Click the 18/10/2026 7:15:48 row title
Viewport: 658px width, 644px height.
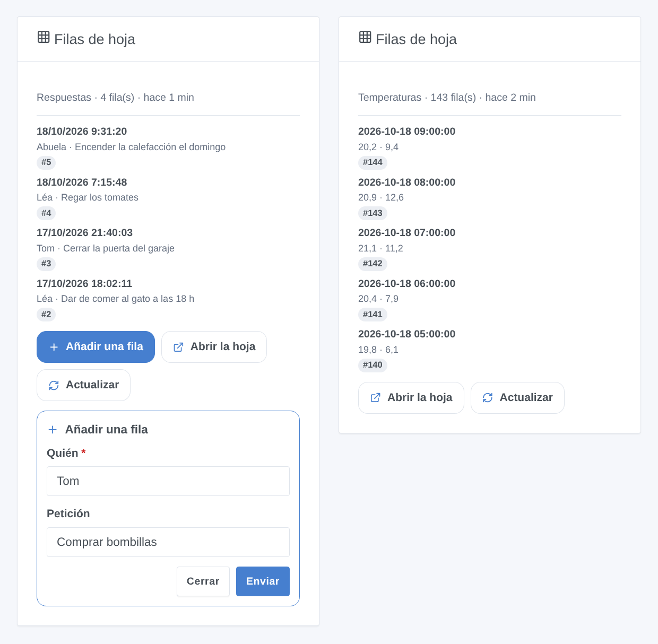tap(82, 182)
